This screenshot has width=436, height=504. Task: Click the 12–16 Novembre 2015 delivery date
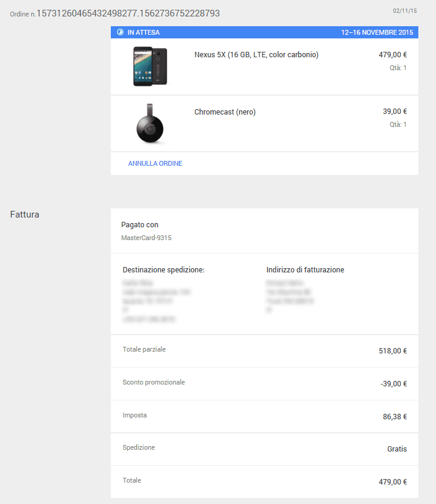tap(377, 32)
